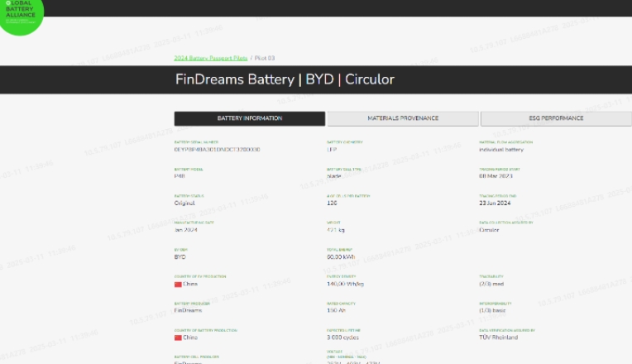
Task: Click China flag under Country of EV Production
Action: 178,285
